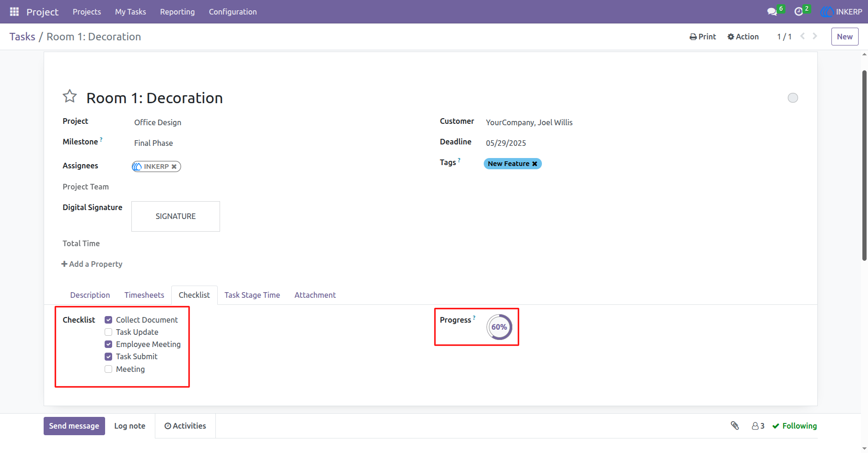
Task: Go to previous record arrow
Action: [802, 36]
